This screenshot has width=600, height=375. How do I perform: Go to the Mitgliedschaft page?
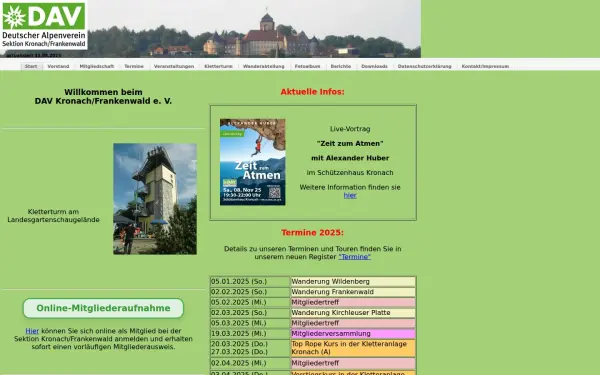point(97,66)
